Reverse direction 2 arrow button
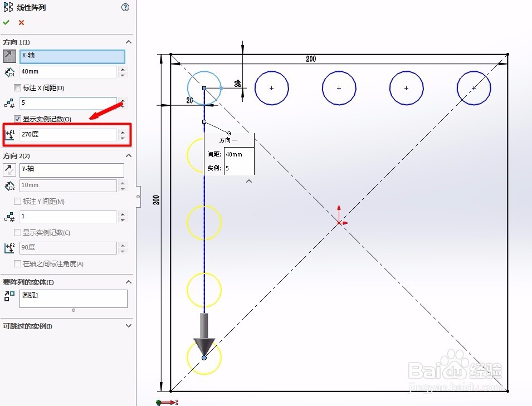 click(x=9, y=170)
